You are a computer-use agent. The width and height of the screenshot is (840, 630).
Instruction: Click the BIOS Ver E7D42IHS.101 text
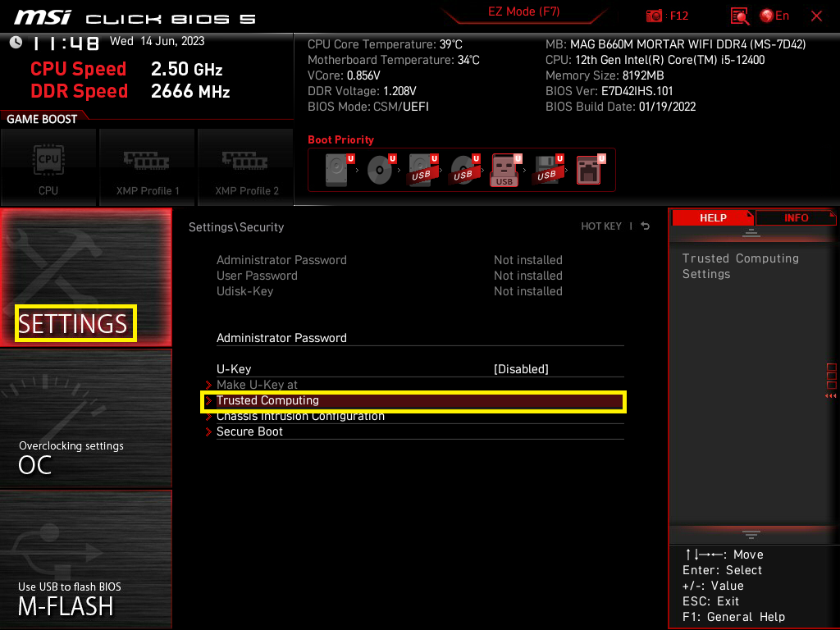609,91
